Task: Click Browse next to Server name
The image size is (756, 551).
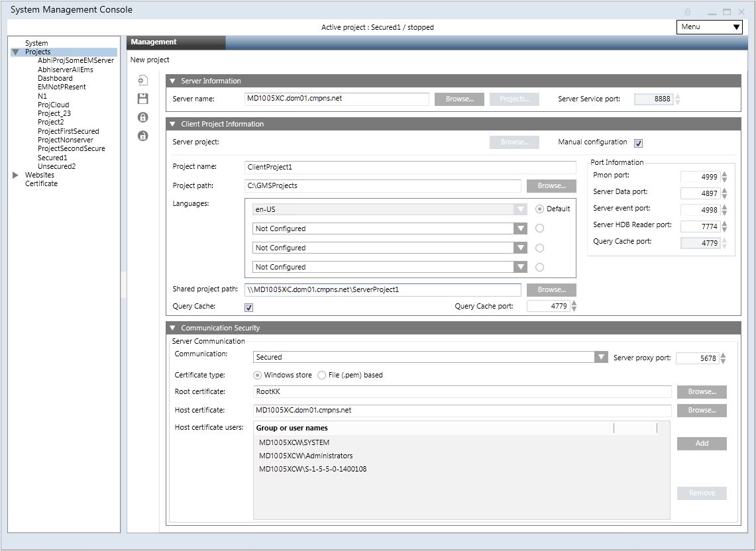Action: (459, 99)
